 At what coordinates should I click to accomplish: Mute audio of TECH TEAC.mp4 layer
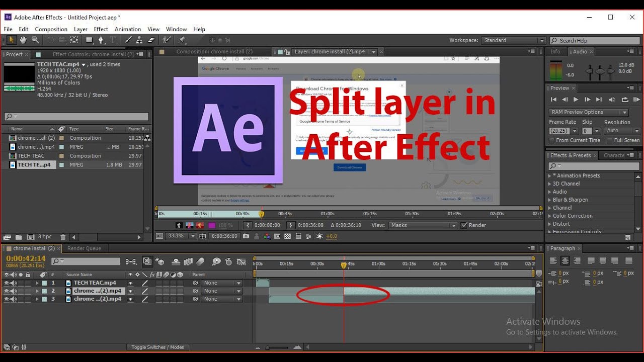(14, 283)
